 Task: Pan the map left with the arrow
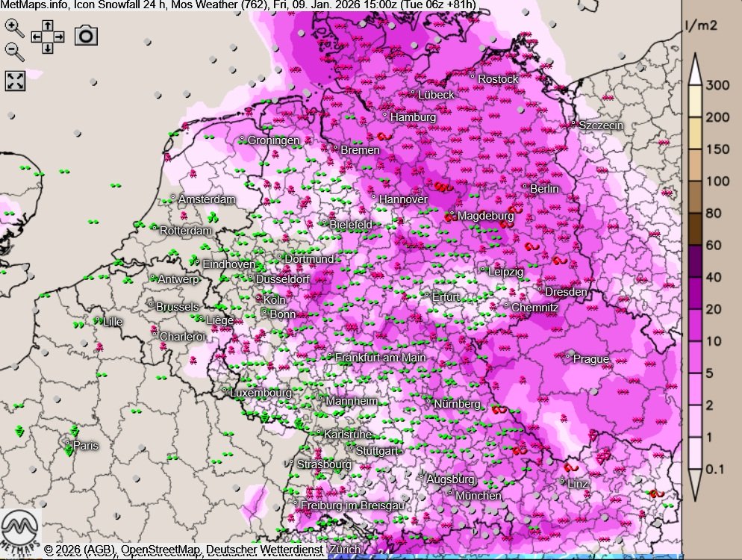37,36
